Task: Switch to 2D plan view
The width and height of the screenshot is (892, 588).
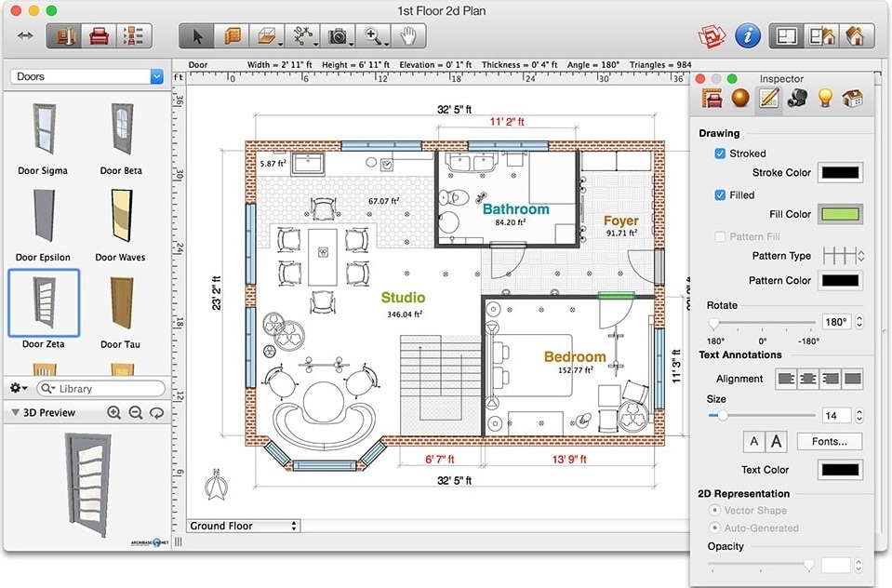Action: point(786,36)
